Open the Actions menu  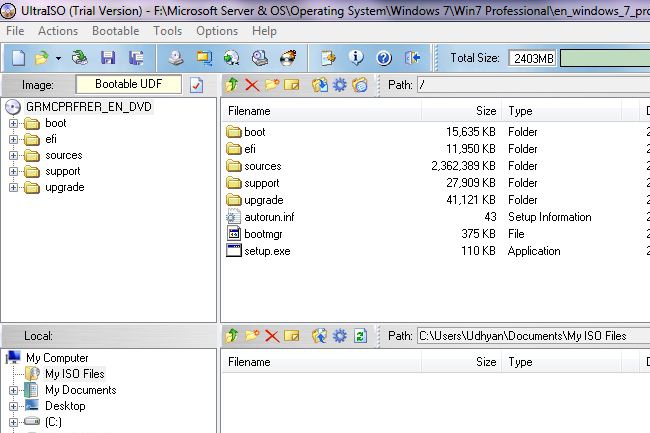[58, 31]
